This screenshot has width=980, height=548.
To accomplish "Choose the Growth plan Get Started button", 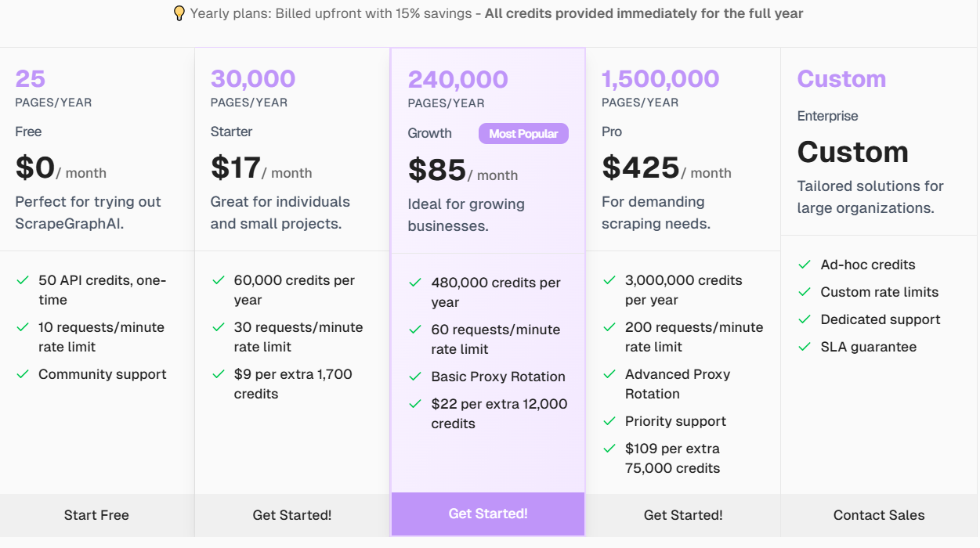I will (x=487, y=514).
